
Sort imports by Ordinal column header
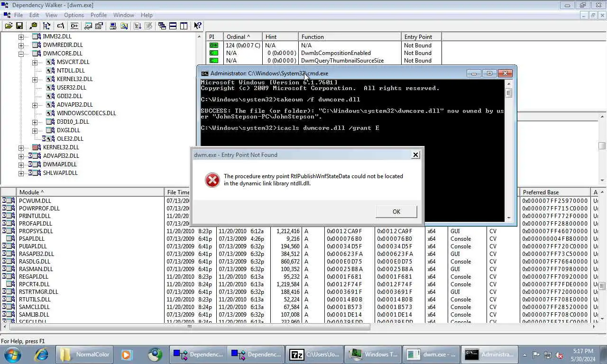243,36
